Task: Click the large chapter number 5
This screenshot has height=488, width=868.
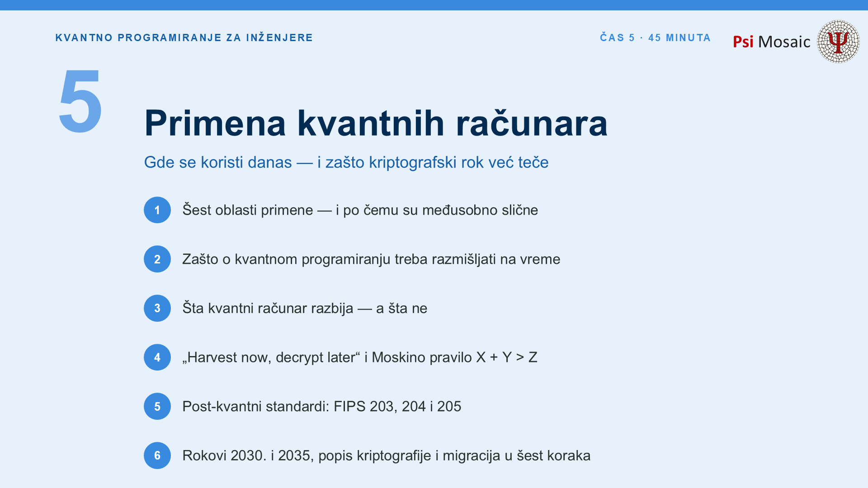Action: (80, 102)
